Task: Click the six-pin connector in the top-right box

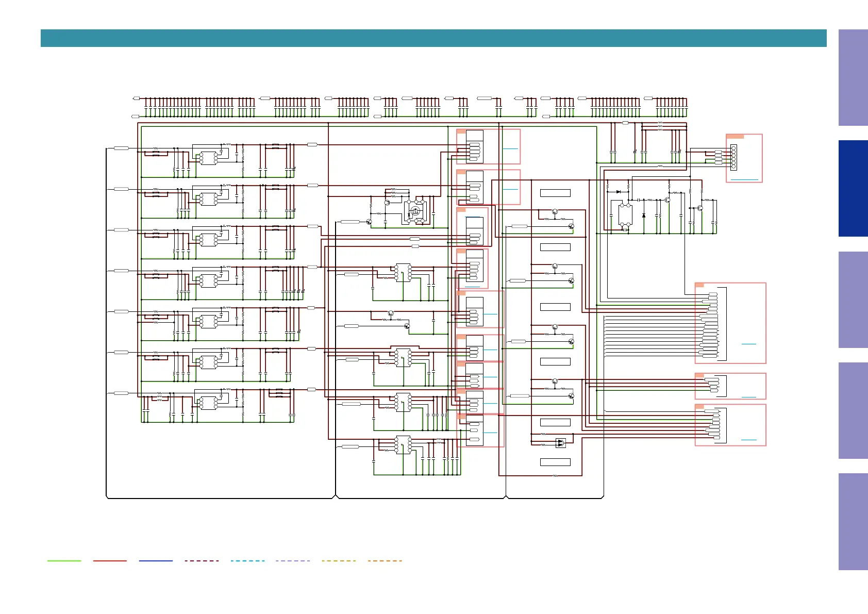Action: 733,157
